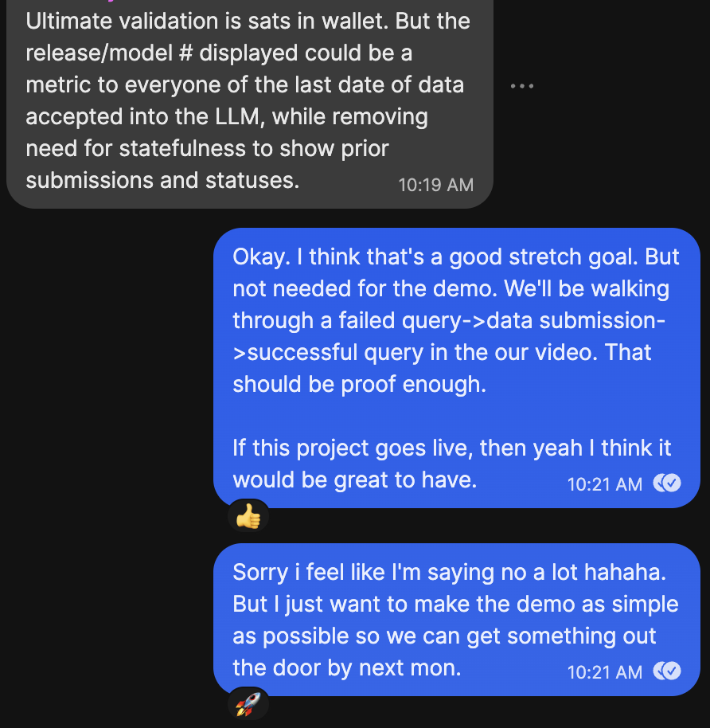Click the 'the door by next mon.' text
Viewport: 710px width, 728px height.
coord(347,667)
